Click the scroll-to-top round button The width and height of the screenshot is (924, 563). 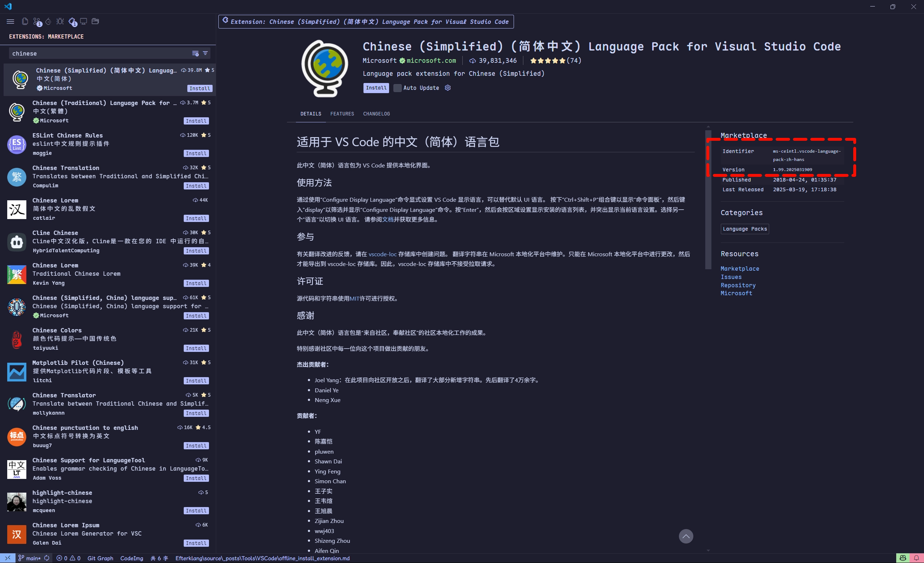686,536
